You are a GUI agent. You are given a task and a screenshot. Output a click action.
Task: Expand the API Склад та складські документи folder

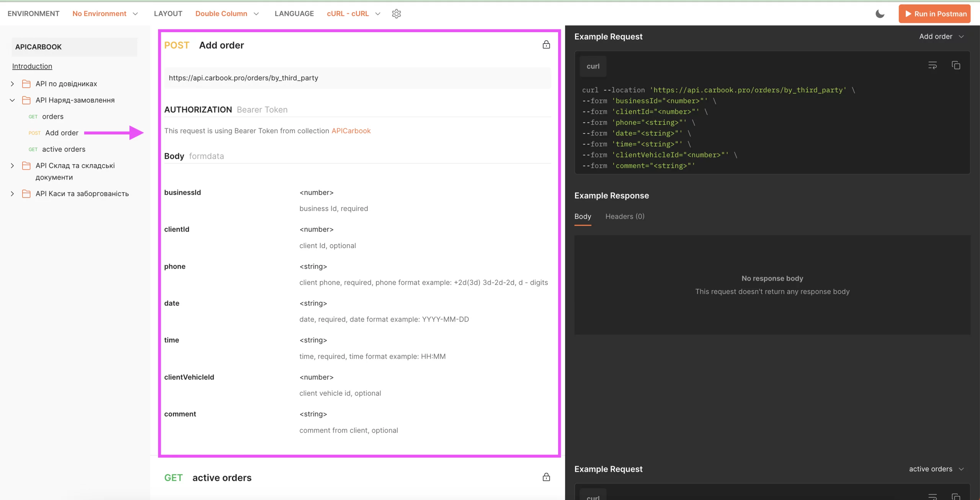pyautogui.click(x=12, y=166)
